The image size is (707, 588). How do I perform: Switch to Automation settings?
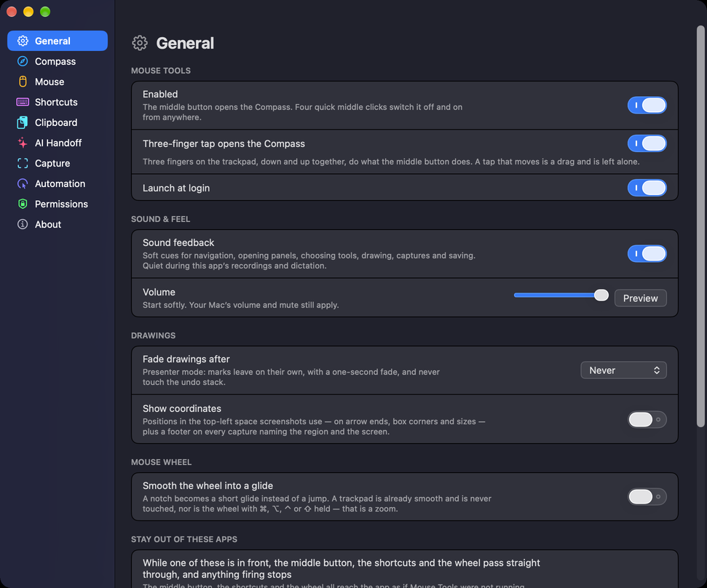[x=58, y=184]
